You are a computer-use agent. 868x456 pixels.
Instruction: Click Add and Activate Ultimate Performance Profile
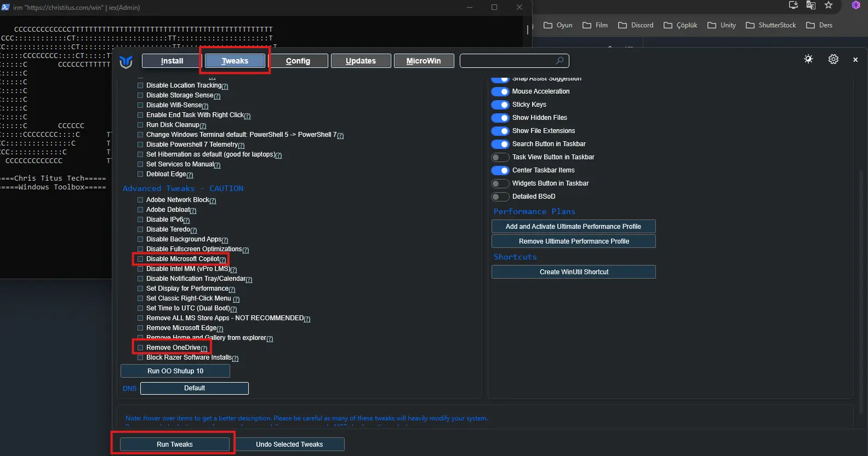click(574, 227)
